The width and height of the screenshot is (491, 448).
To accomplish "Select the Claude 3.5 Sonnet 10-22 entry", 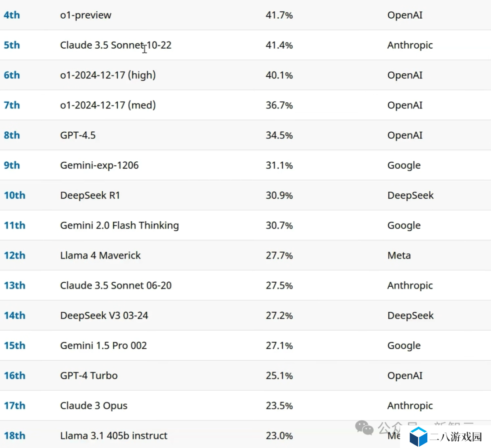I will pos(115,45).
